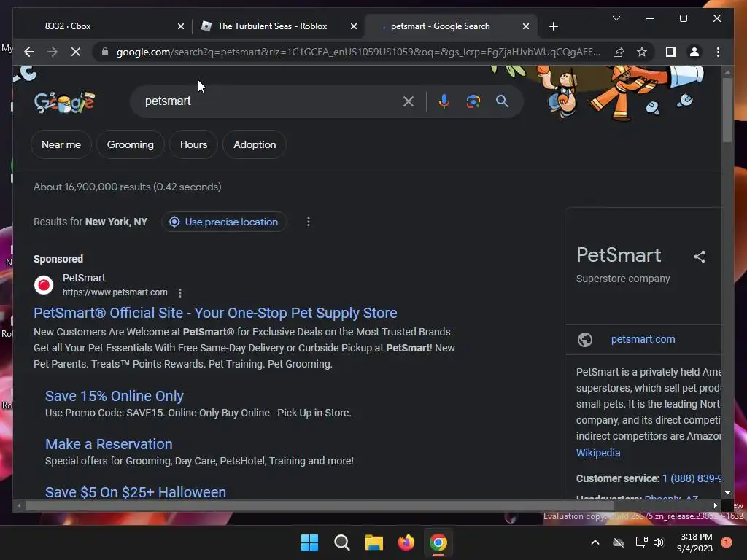The image size is (747, 560).
Task: Open a new browser tab
Action: 554,26
